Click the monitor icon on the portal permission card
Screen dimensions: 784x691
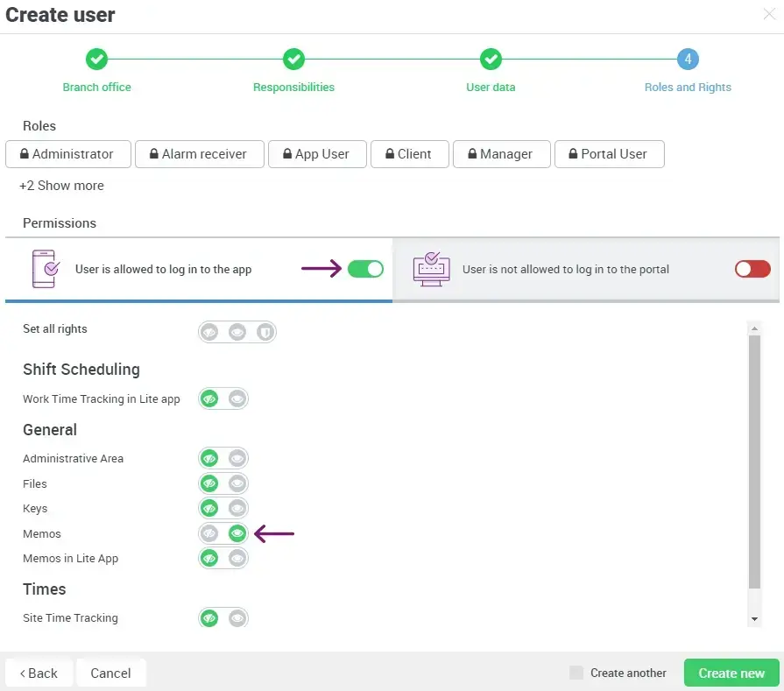(430, 268)
